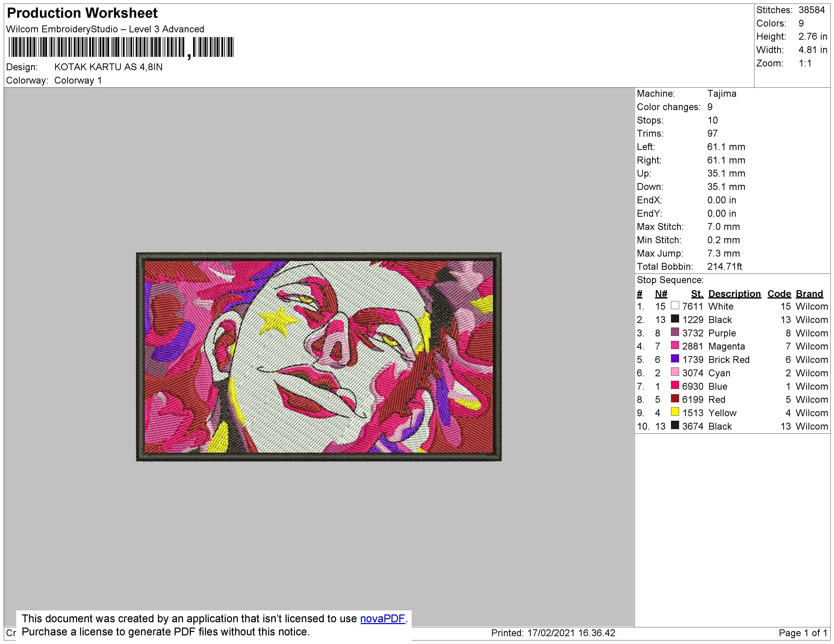This screenshot has height=644, width=834.
Task: Click the Brand column header
Action: (809, 294)
